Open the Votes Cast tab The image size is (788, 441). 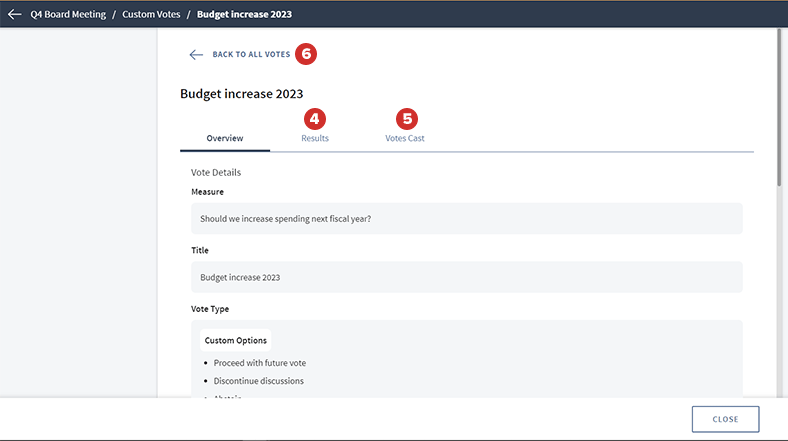[x=405, y=138]
